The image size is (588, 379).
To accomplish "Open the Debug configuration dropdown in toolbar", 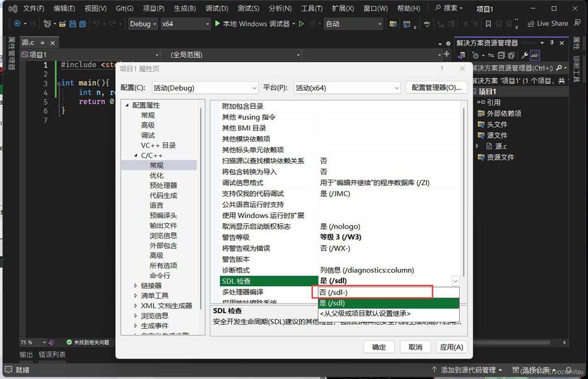I will 142,24.
